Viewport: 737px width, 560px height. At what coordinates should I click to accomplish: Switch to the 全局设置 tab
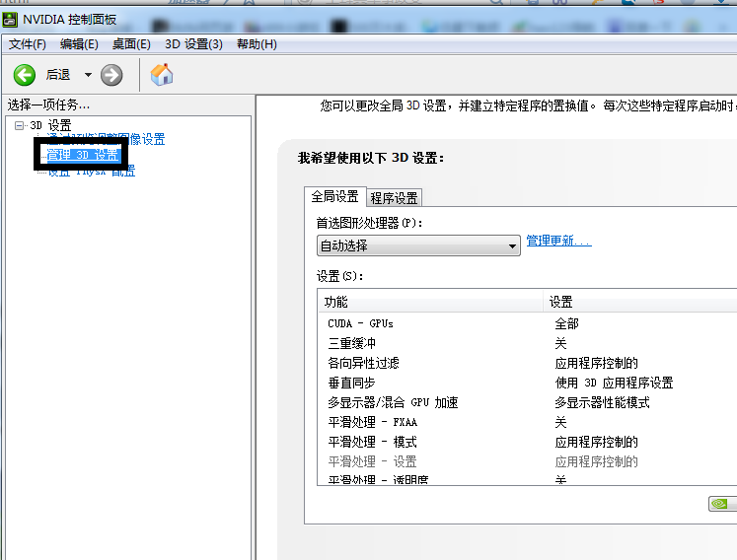pyautogui.click(x=334, y=196)
